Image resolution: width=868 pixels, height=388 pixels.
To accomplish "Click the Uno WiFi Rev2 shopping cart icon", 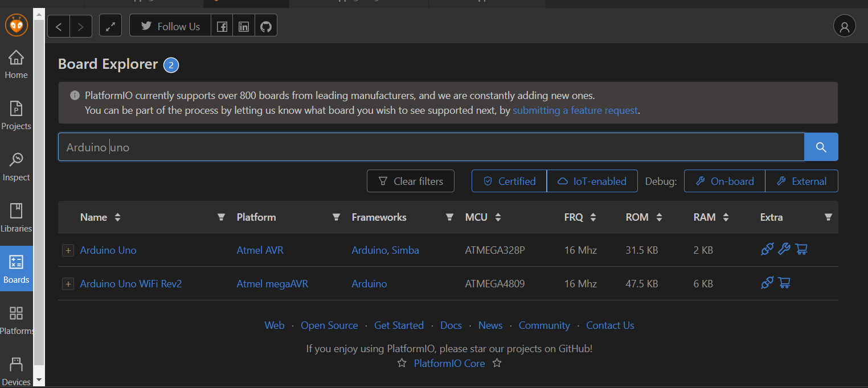I will pos(784,283).
